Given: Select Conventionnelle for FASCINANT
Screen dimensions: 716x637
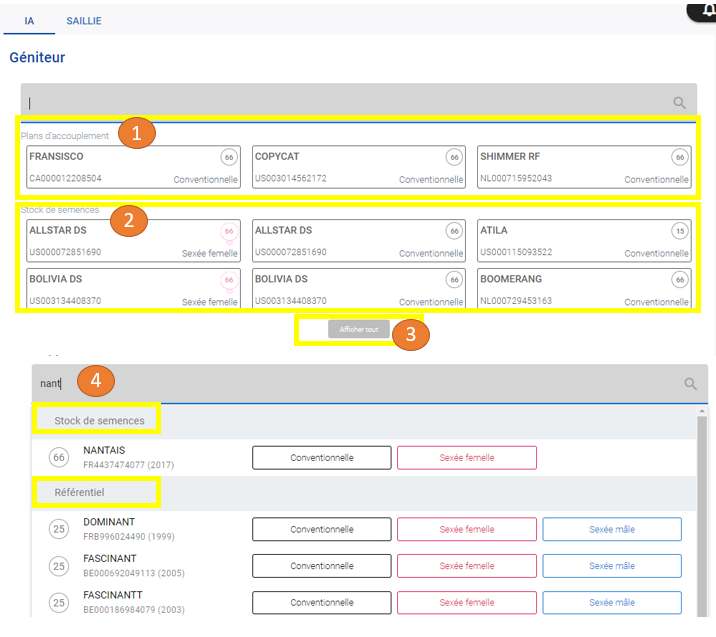Looking at the screenshot, I should coord(322,566).
